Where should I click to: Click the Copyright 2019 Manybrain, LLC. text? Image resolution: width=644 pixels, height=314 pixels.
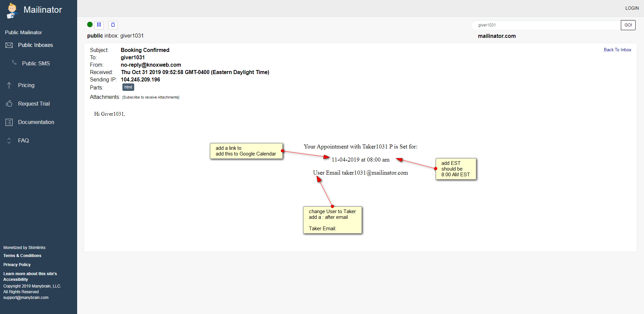click(x=32, y=286)
